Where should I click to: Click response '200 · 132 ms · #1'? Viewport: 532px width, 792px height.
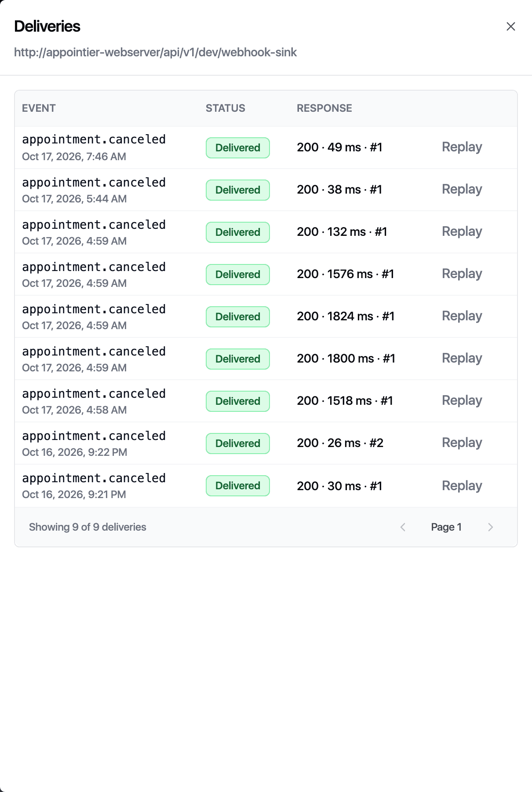click(342, 231)
